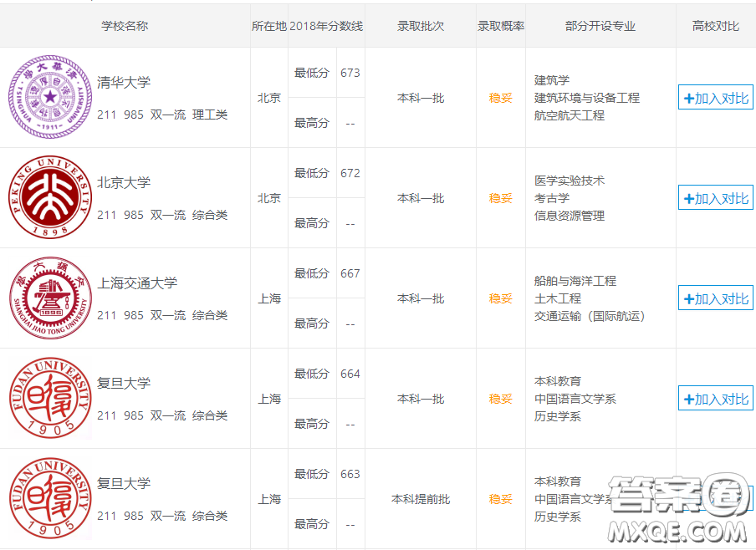Click 航空航天工程 major text

click(570, 115)
